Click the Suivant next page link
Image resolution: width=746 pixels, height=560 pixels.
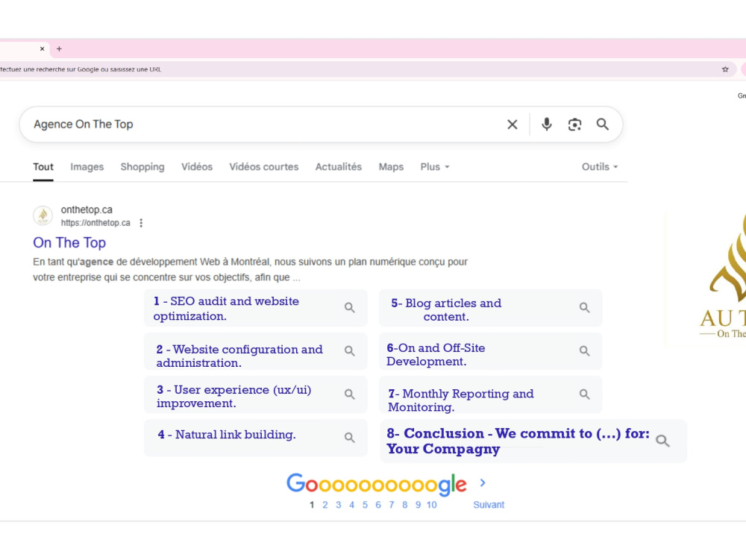pos(489,505)
